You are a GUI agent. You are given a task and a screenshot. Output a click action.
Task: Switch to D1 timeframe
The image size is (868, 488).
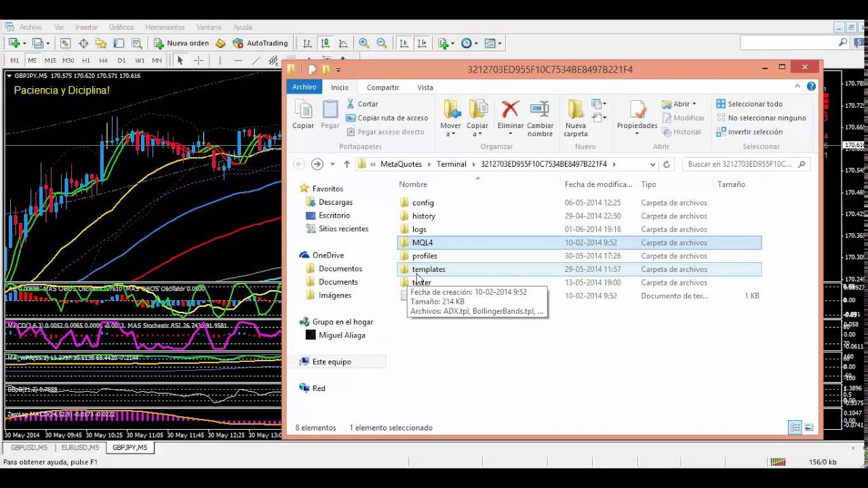[122, 60]
